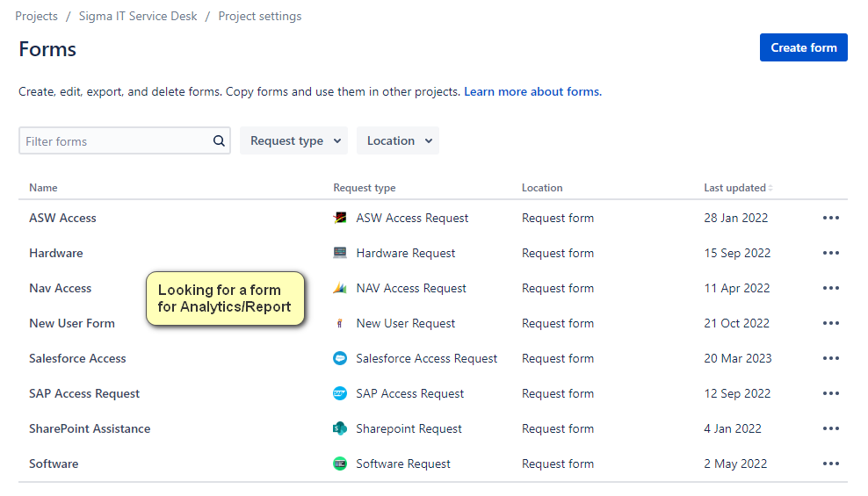Open the New User Form entry

click(x=72, y=323)
